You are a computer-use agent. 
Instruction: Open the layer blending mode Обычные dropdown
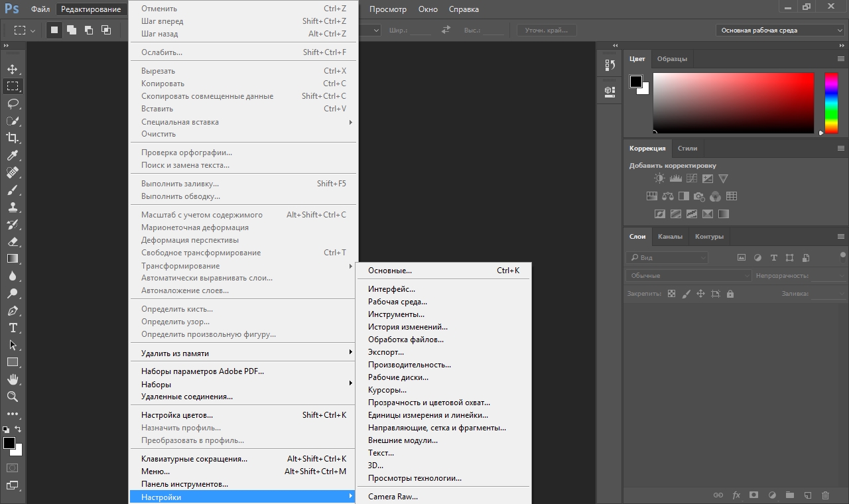(688, 275)
